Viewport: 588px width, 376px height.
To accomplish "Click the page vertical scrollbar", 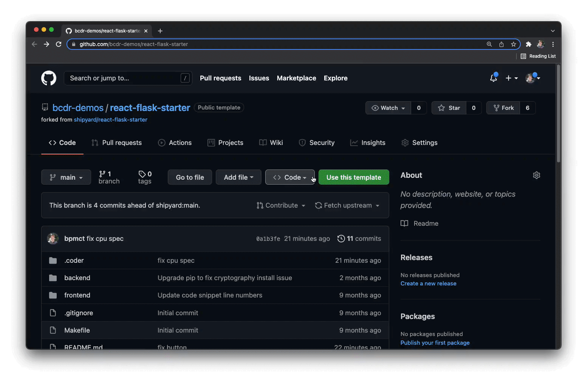I will [x=559, y=113].
